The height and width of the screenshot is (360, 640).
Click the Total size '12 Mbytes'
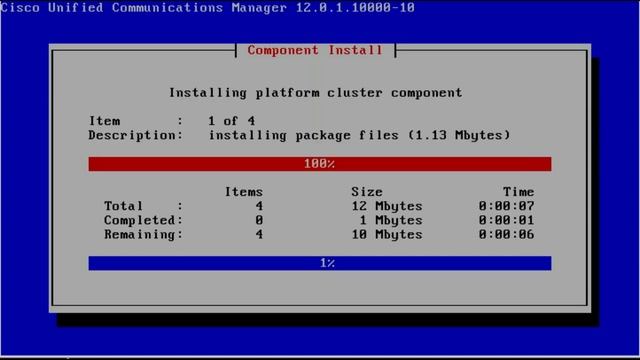tap(387, 206)
